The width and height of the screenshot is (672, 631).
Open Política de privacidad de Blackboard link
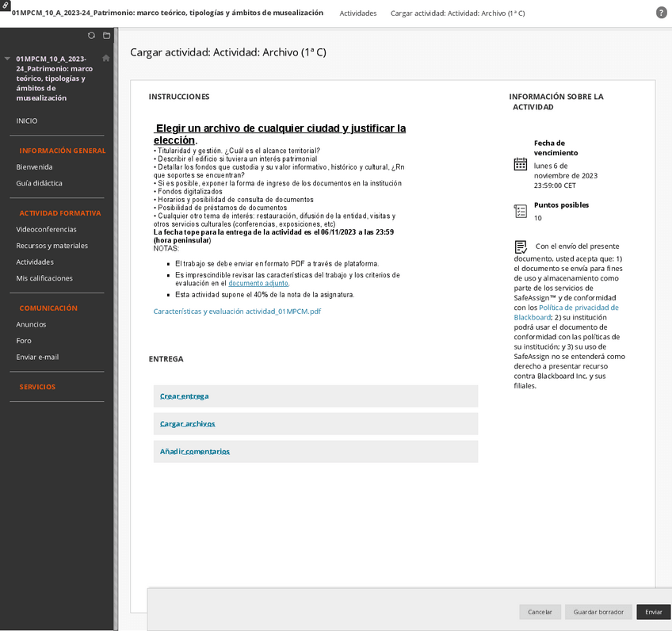click(566, 312)
